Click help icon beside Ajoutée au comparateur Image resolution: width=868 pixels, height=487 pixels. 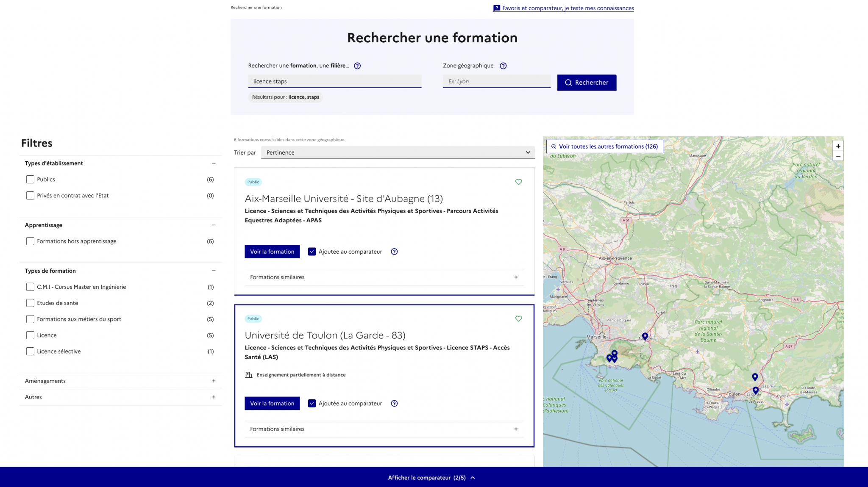394,251
